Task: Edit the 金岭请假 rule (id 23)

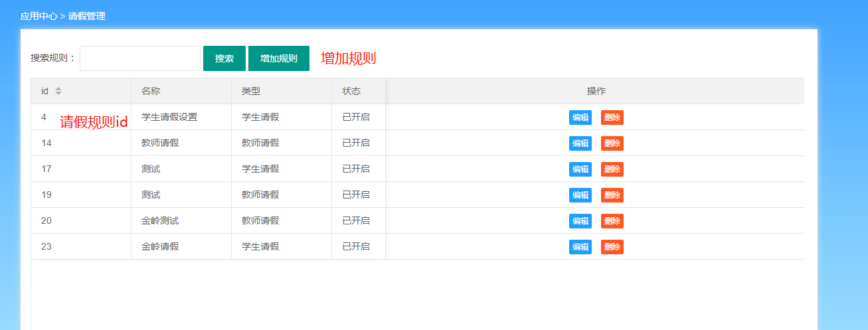Action: (580, 247)
